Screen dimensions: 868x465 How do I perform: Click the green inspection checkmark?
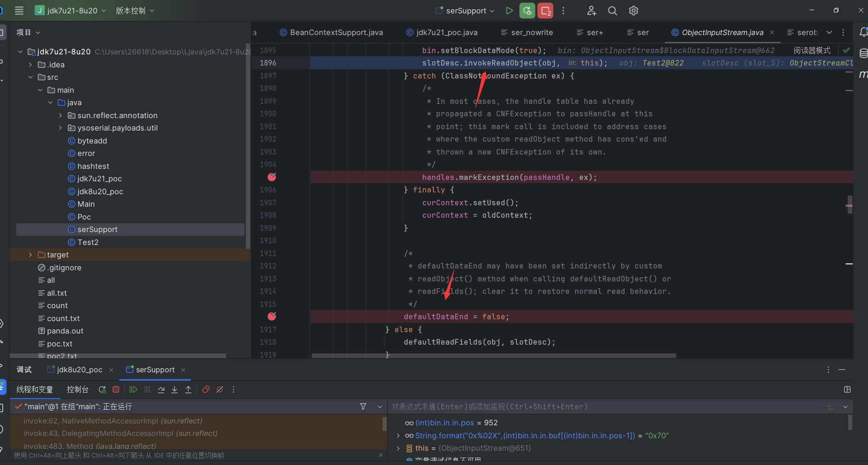pos(846,50)
